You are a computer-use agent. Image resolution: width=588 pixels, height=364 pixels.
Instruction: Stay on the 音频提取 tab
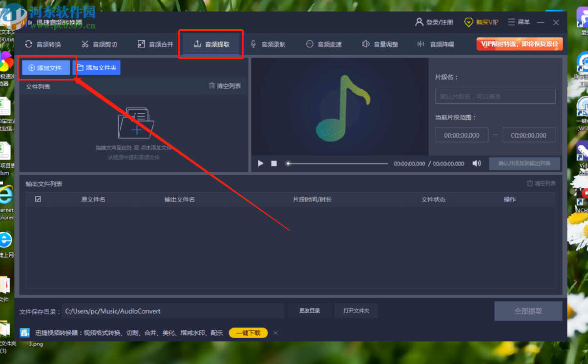click(x=210, y=43)
